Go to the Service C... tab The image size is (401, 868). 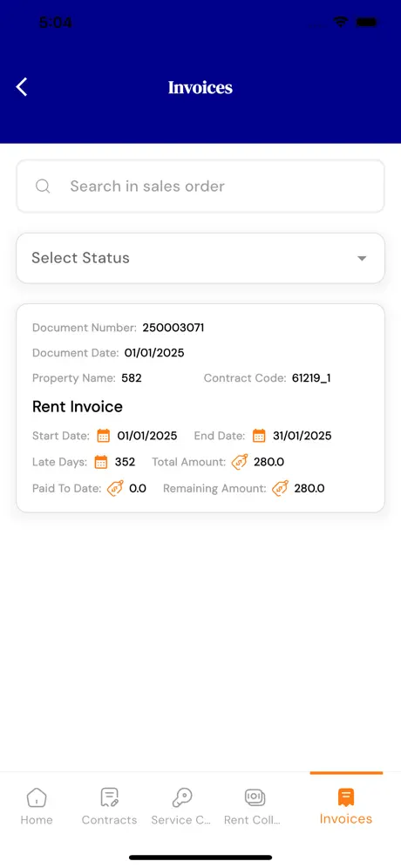pyautogui.click(x=181, y=806)
